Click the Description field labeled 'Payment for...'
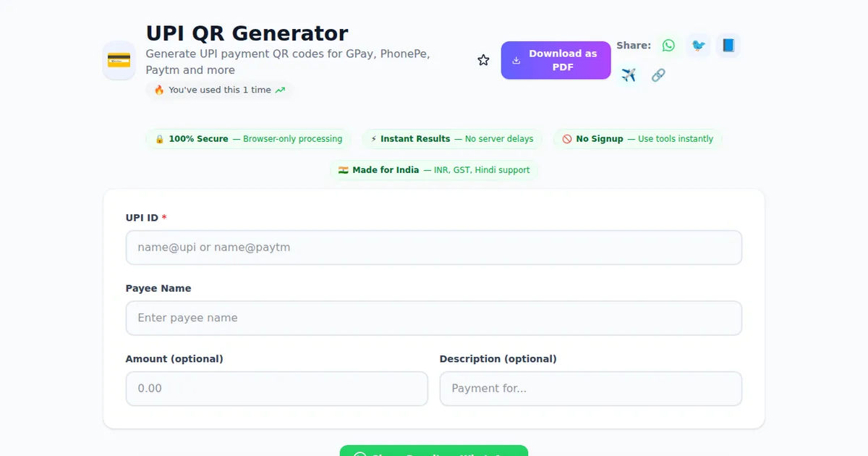 (591, 388)
